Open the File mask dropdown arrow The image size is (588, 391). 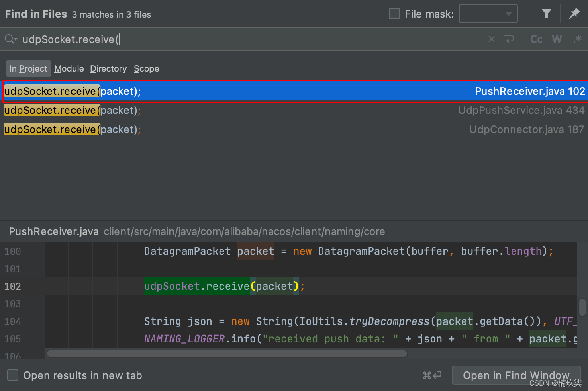tap(509, 14)
